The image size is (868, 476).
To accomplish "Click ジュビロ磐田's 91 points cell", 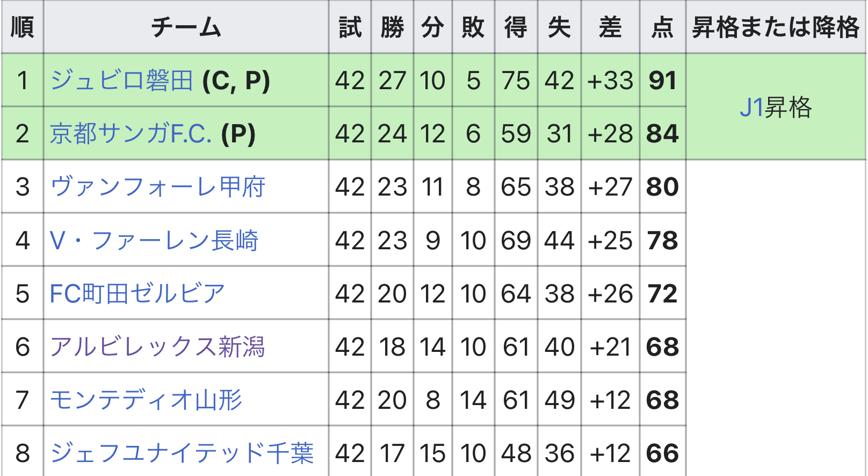I will [662, 81].
